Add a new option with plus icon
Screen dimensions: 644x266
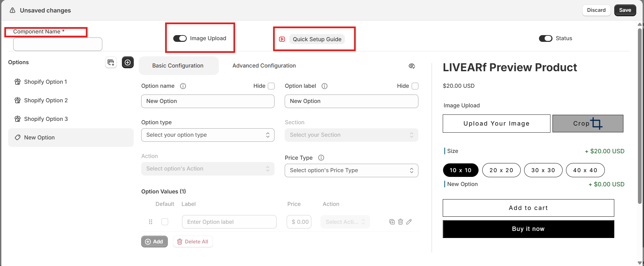128,62
